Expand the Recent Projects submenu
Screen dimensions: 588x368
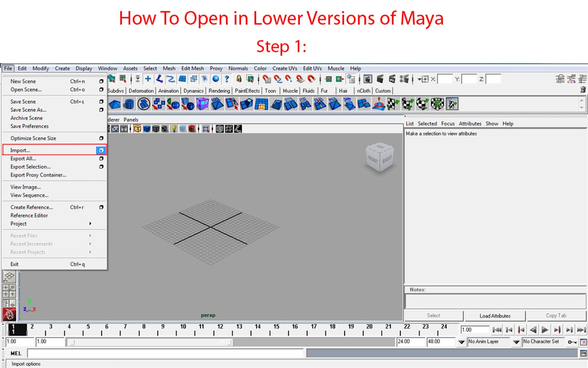point(90,252)
